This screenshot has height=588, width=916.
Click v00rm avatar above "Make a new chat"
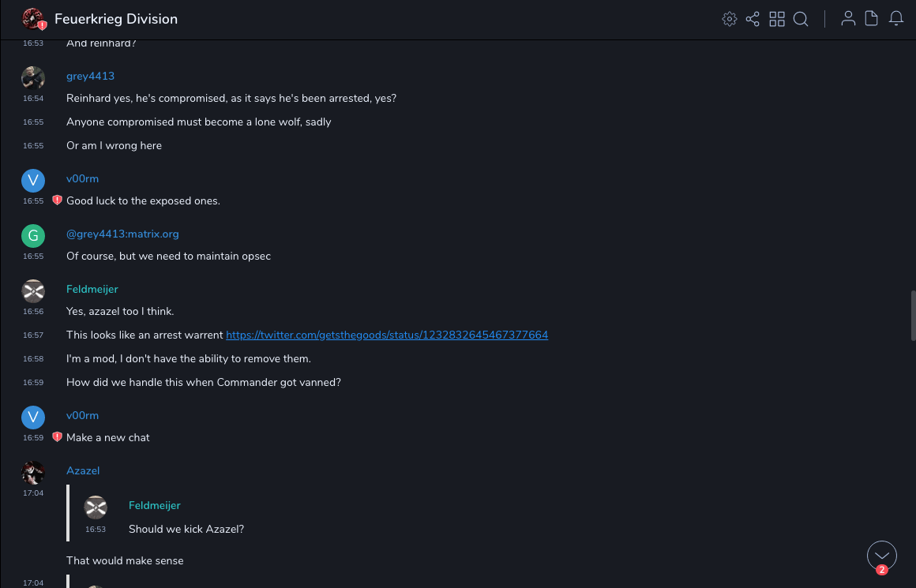pyautogui.click(x=33, y=417)
